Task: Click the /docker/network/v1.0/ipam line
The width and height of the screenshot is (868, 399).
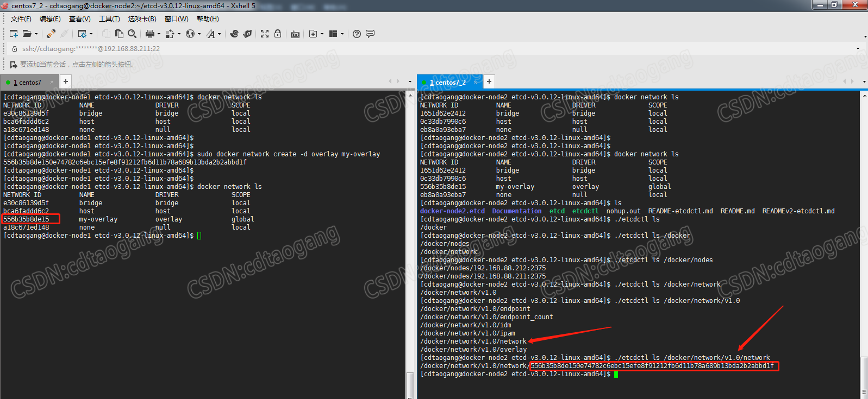Action: pyautogui.click(x=467, y=333)
